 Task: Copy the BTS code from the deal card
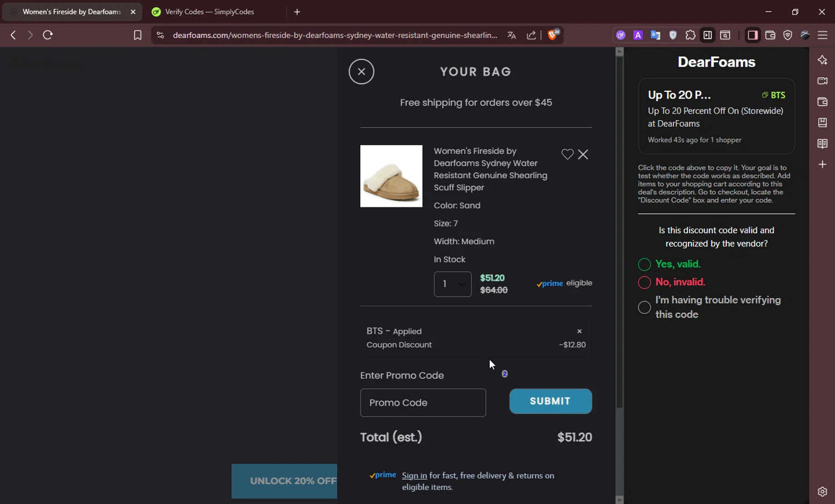click(773, 95)
